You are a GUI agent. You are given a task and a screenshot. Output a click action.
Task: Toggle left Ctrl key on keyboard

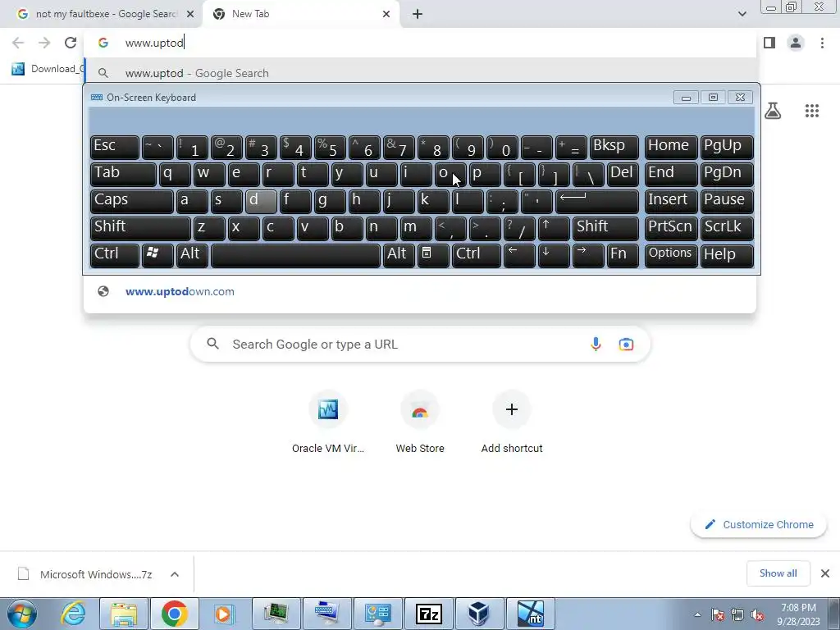(114, 255)
